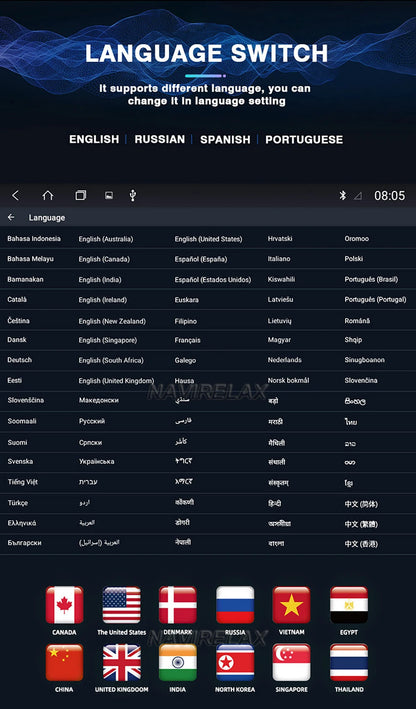Click the North Korea flag icon
This screenshot has width=416, height=709.
point(235,662)
